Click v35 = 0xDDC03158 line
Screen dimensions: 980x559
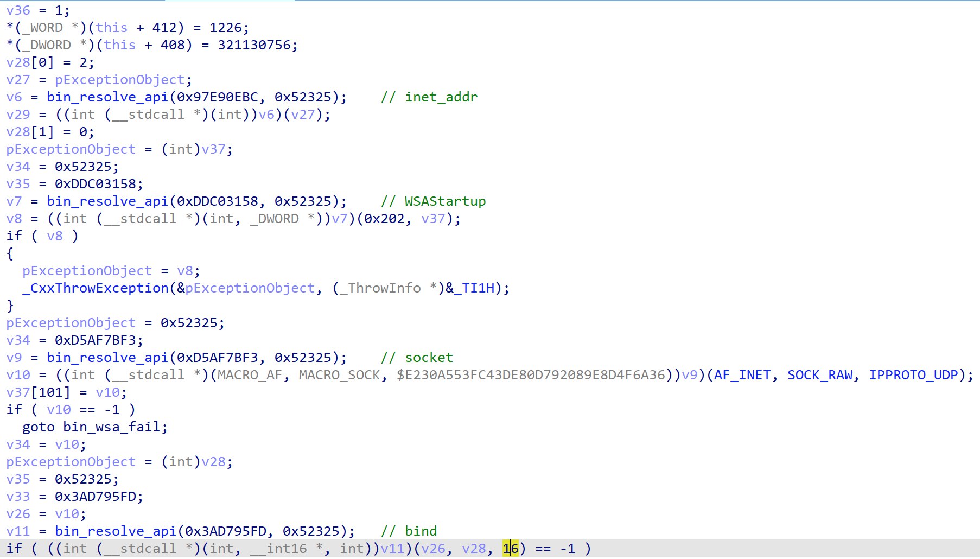tap(75, 184)
